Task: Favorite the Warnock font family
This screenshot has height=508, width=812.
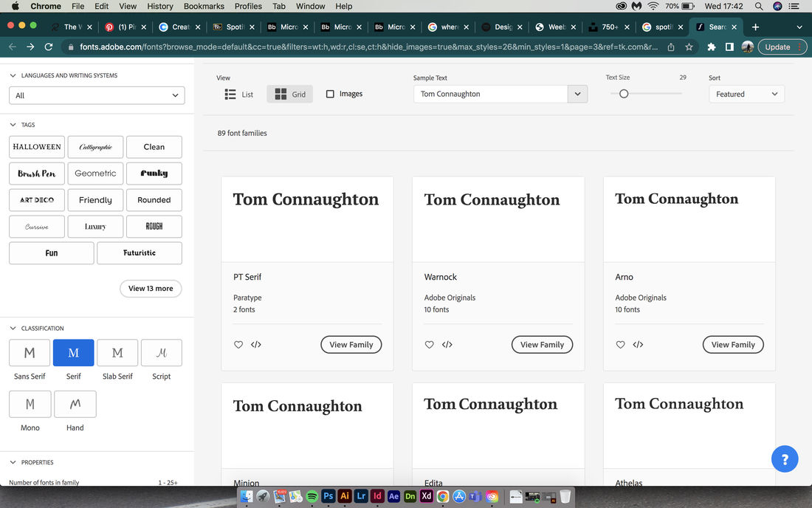Action: click(430, 344)
